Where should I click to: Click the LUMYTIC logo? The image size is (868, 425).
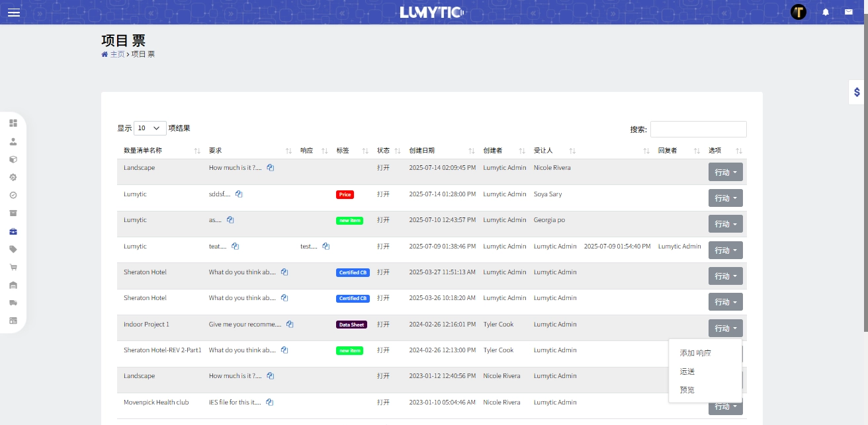tap(432, 12)
